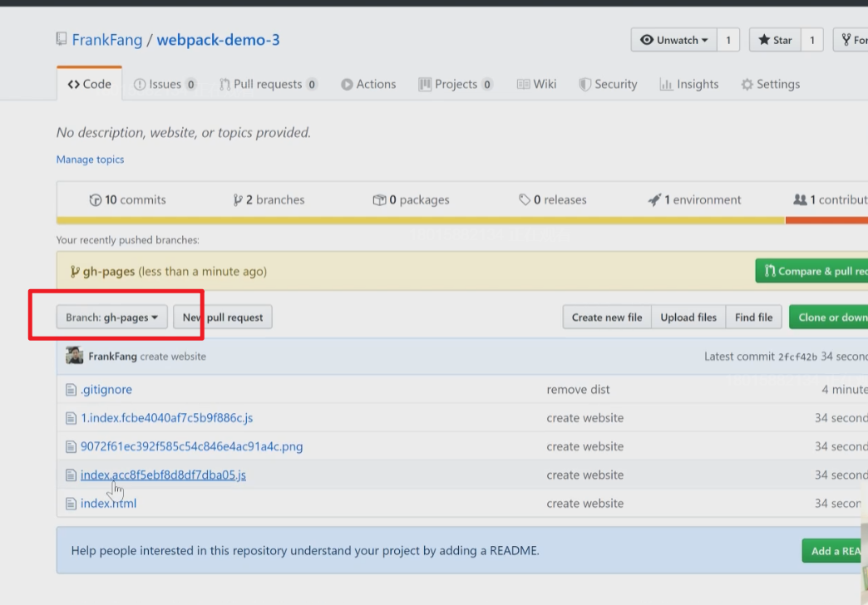Click the gear icon on Settings tab
This screenshot has width=868, height=605.
tap(747, 84)
